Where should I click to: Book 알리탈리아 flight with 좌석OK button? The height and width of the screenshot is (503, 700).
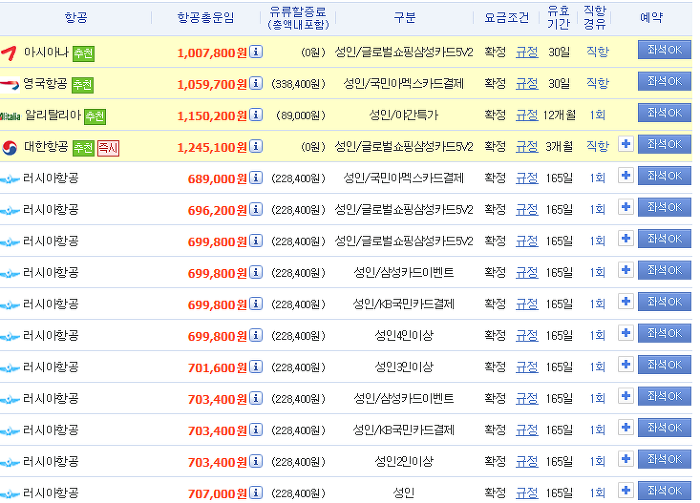(x=664, y=113)
